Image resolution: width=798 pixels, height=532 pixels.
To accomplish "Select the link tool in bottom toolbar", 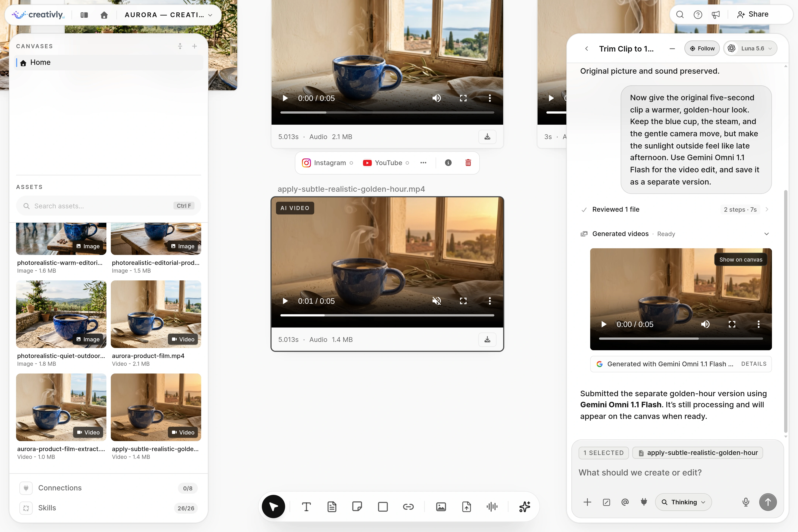I will pos(408,507).
